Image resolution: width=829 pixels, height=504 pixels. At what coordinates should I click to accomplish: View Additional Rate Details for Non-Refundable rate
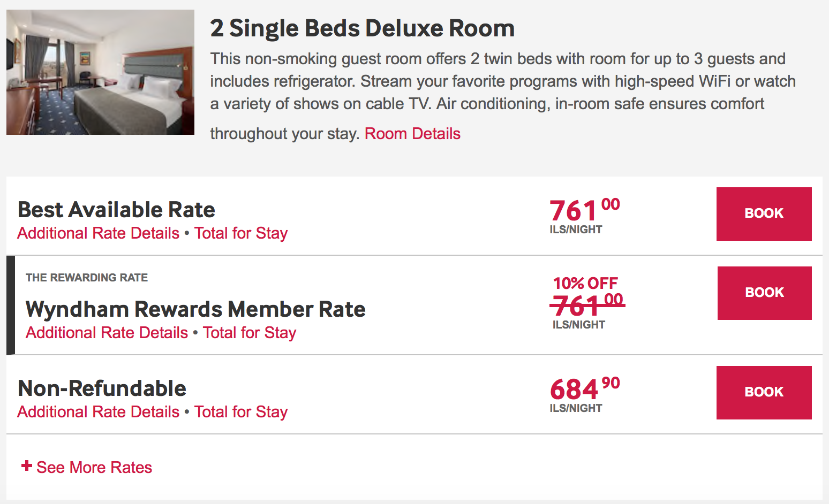pos(99,412)
